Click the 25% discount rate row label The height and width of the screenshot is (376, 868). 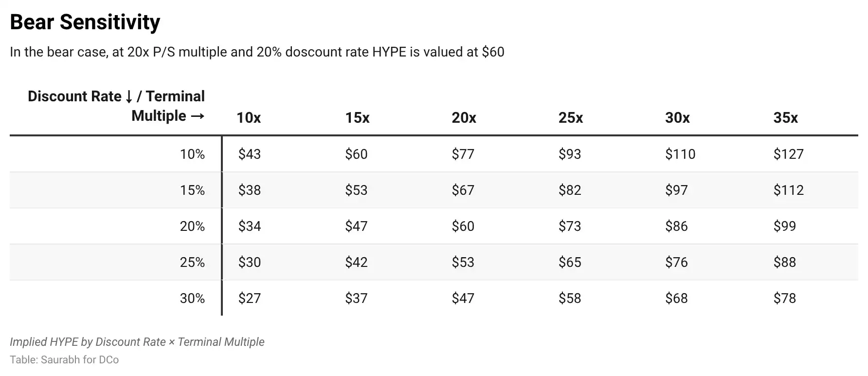[192, 263]
